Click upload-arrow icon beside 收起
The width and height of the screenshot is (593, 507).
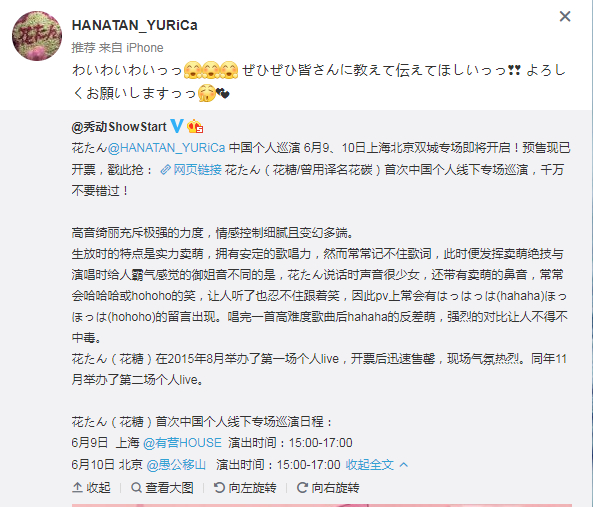(x=77, y=488)
